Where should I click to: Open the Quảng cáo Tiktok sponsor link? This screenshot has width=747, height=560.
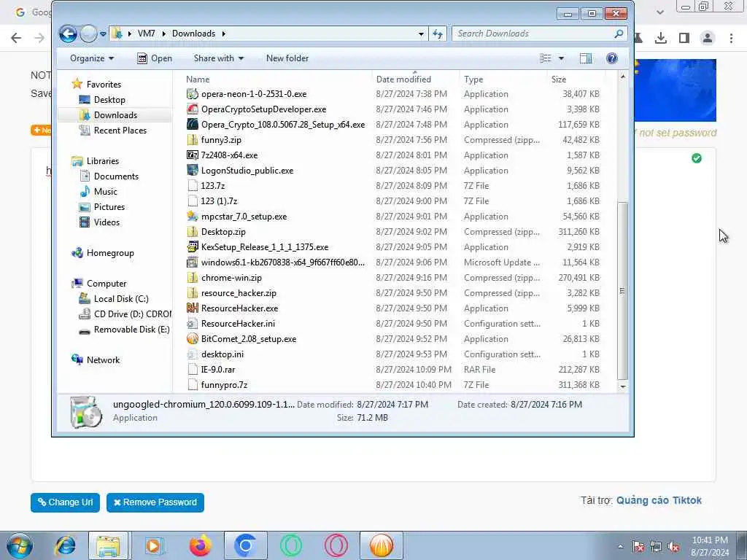(x=659, y=500)
